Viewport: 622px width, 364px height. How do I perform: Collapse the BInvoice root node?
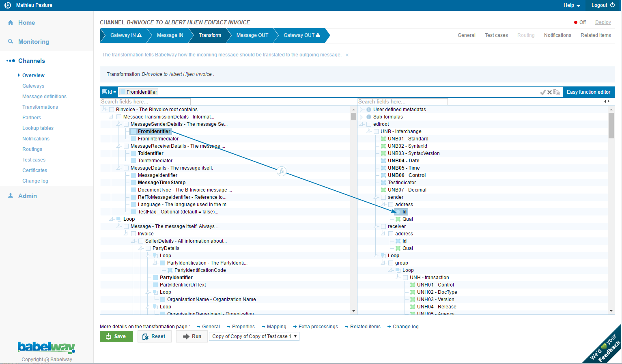pos(104,109)
